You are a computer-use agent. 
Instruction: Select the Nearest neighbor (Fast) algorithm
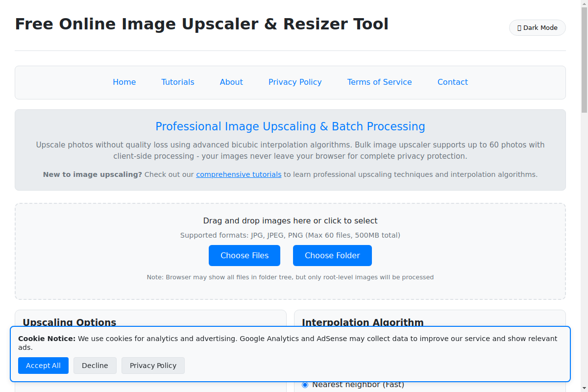pyautogui.click(x=305, y=385)
